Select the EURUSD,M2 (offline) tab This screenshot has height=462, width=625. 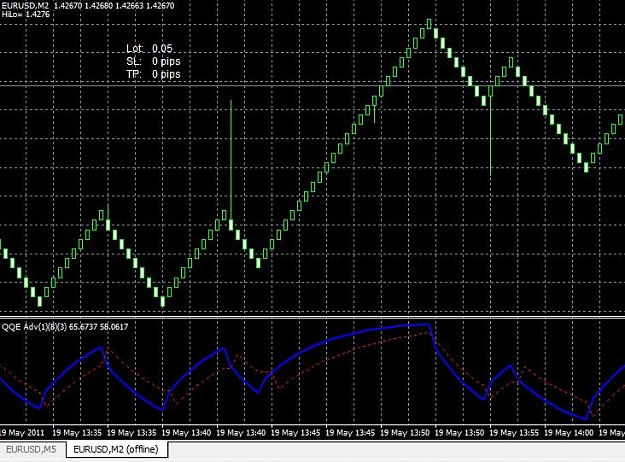[116, 450]
